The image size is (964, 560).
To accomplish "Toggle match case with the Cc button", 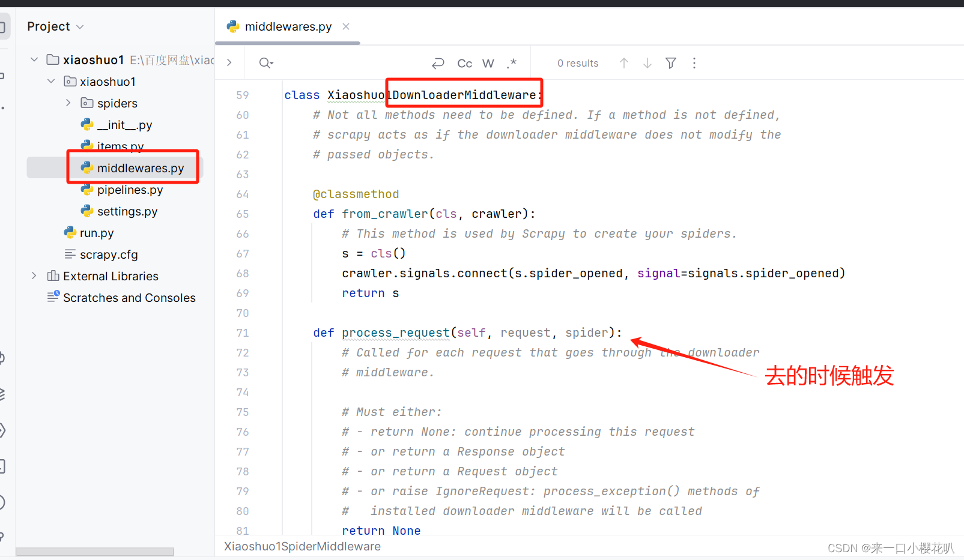I will point(464,63).
